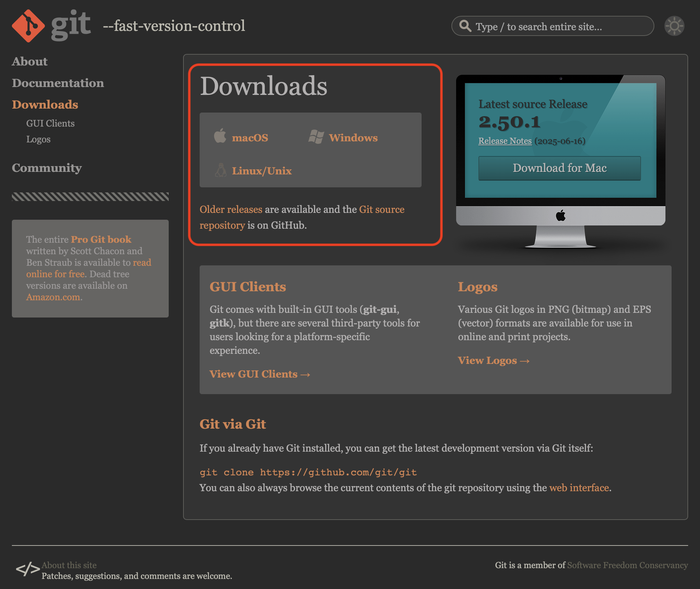Open Logos in the sidebar submenu
700x589 pixels.
coord(38,139)
